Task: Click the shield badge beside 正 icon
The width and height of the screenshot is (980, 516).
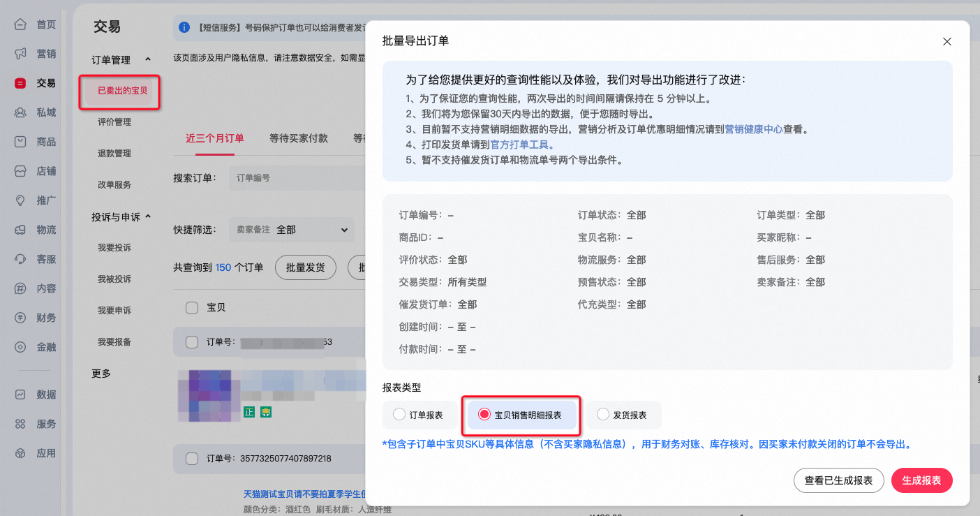Action: point(265,412)
